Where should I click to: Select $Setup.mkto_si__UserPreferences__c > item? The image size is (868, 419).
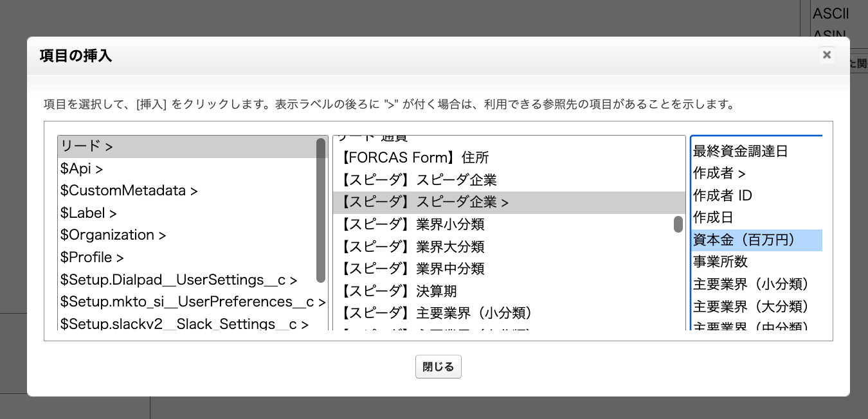click(x=192, y=301)
